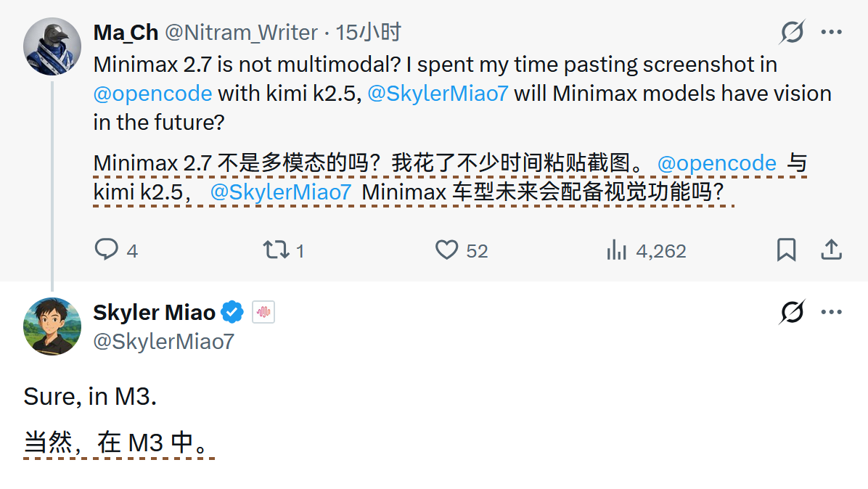Like Ma_Ch's tweet with the heart icon
Screen dimensions: 868x489
(446, 250)
